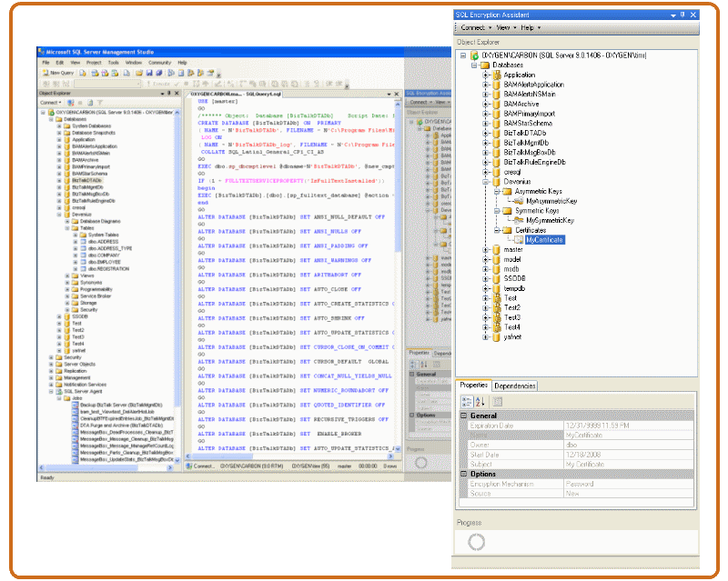Viewport: 728px width, 581px height.
Task: Click the refresh icon in SSMS Object Explorer toolbar
Action: (x=90, y=103)
